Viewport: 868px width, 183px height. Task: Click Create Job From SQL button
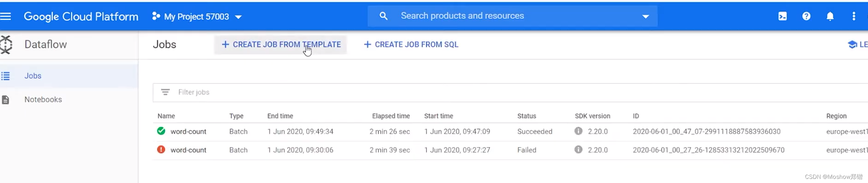[411, 45]
